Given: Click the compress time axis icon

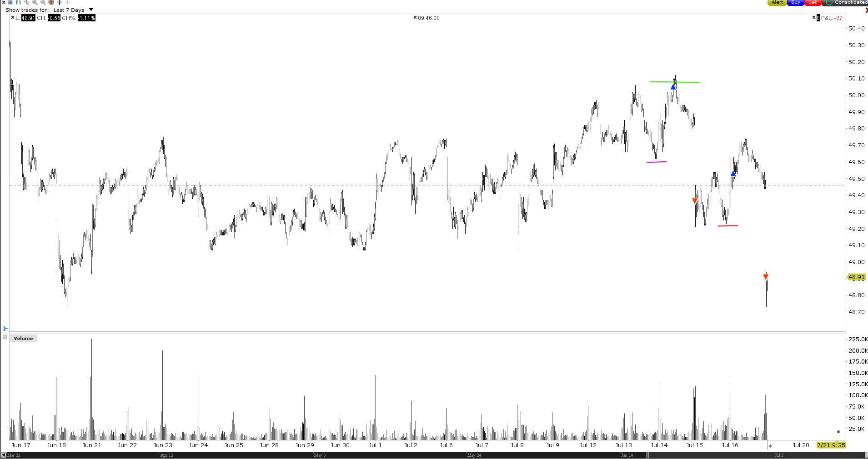Looking at the screenshot, I should (x=68, y=2).
